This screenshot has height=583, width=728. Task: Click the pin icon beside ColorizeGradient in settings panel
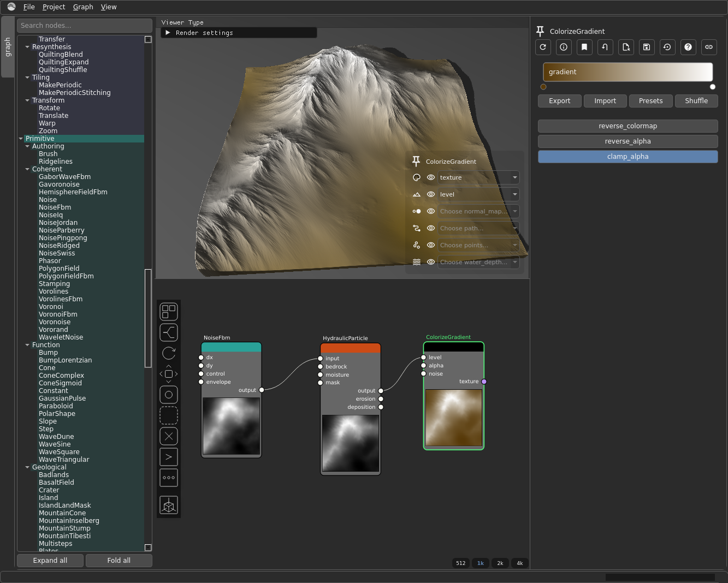(x=540, y=31)
